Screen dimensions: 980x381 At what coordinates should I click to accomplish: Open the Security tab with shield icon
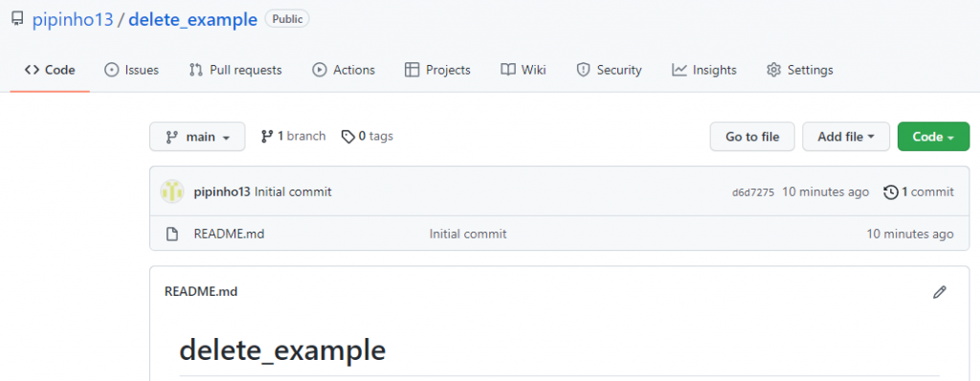pyautogui.click(x=609, y=70)
